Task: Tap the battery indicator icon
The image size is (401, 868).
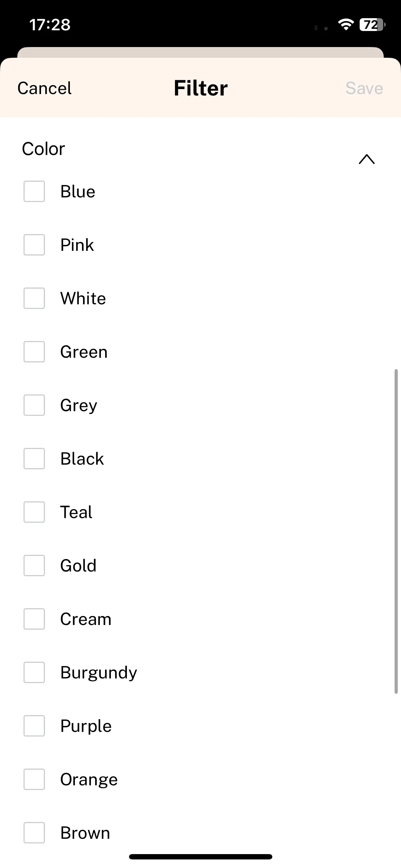Action: click(x=372, y=25)
